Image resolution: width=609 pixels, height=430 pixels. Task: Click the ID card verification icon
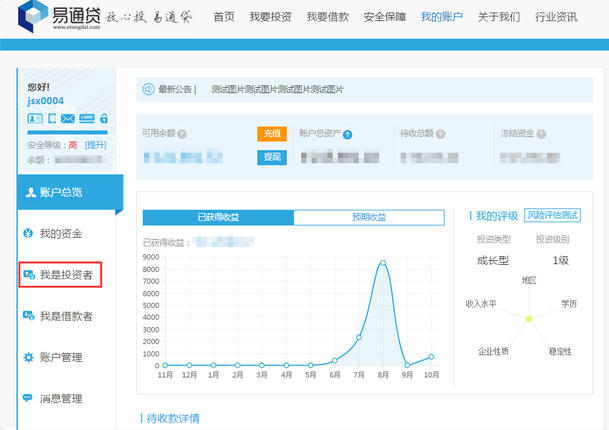35,119
